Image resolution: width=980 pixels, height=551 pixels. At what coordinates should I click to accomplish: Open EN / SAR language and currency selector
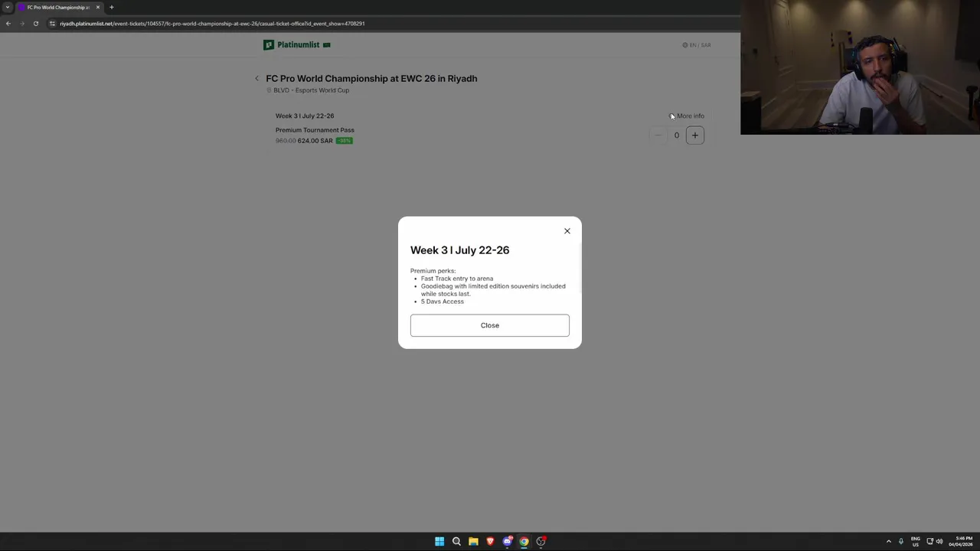click(697, 45)
